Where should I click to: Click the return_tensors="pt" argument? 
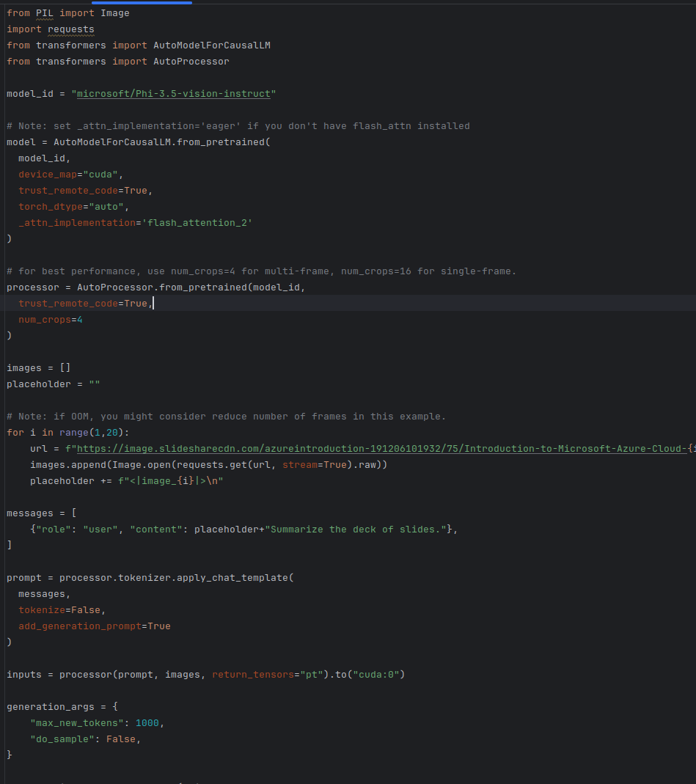click(268, 675)
